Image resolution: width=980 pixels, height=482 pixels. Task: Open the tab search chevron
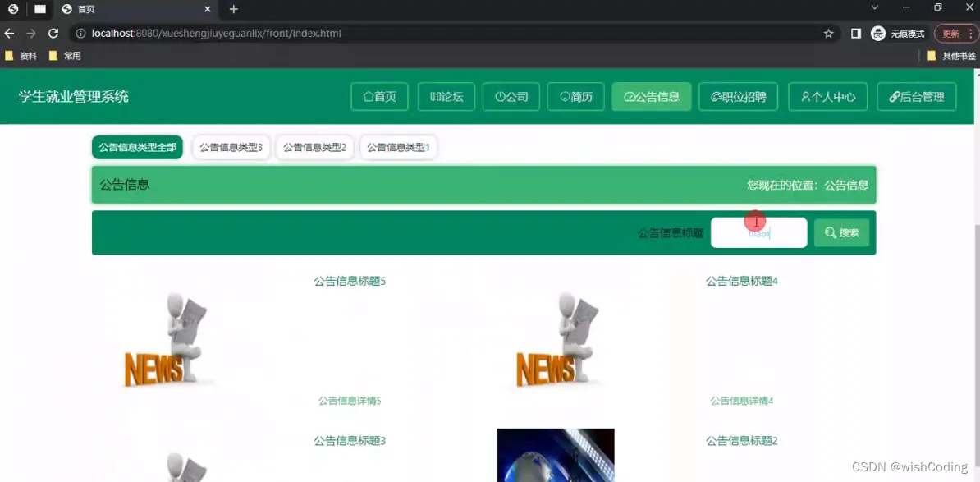(x=875, y=7)
